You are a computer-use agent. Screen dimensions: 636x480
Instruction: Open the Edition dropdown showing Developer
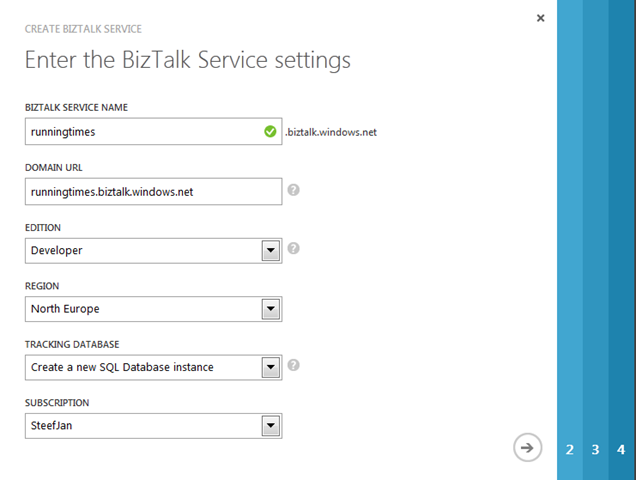(153, 250)
